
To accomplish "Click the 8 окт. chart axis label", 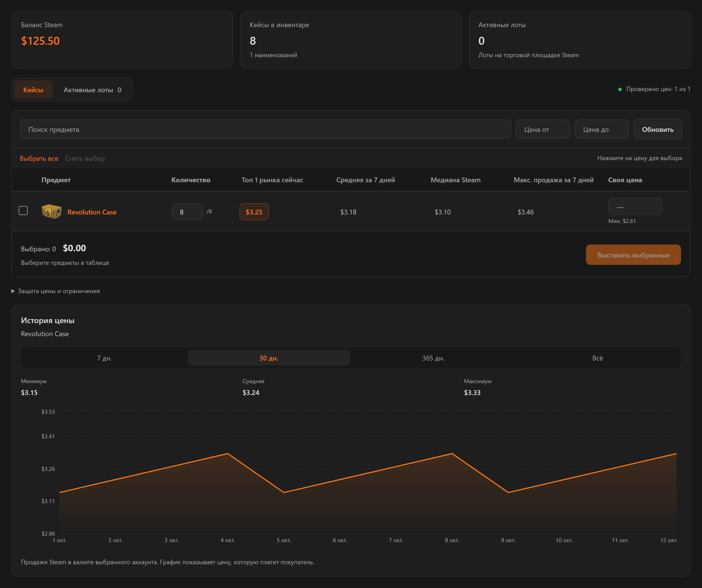I will point(452,540).
